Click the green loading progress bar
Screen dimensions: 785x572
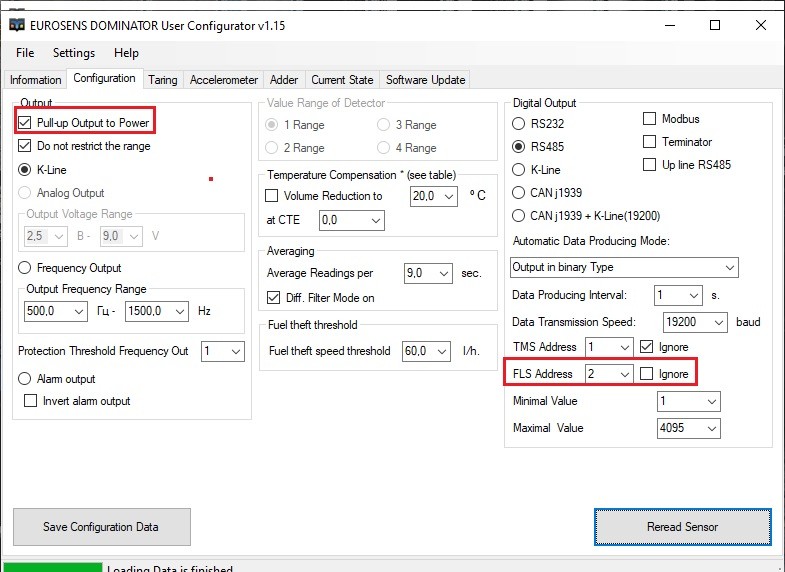(x=53, y=567)
